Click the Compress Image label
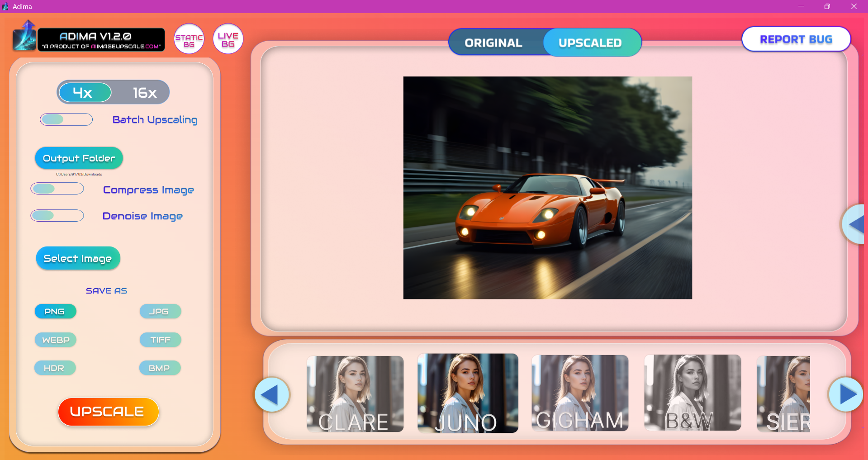The width and height of the screenshot is (868, 460). point(148,190)
